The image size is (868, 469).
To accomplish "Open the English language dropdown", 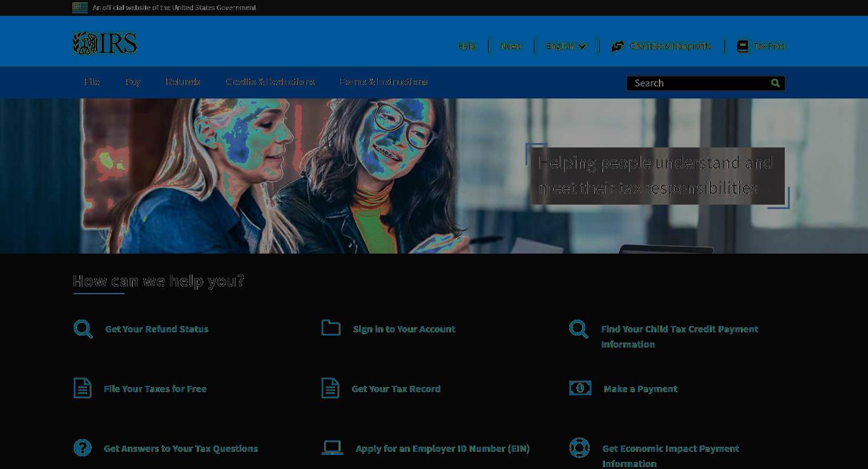I will click(566, 46).
